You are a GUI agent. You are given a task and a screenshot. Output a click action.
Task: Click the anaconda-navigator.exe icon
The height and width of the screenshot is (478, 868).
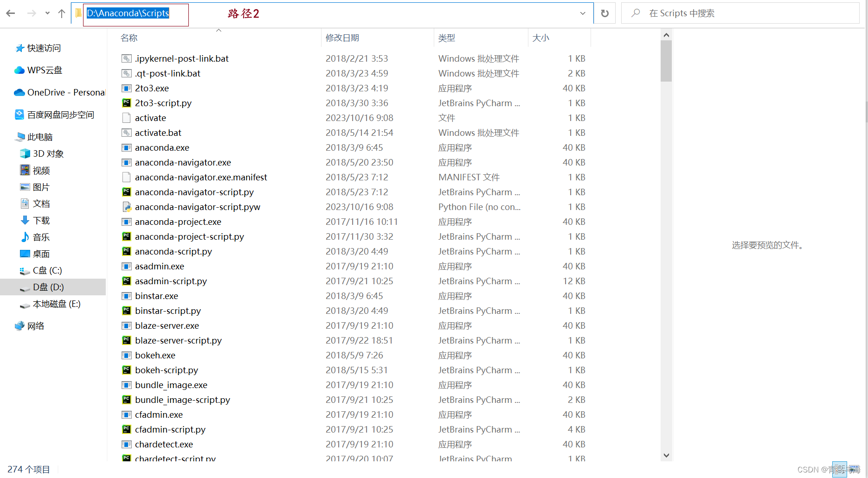click(x=127, y=162)
